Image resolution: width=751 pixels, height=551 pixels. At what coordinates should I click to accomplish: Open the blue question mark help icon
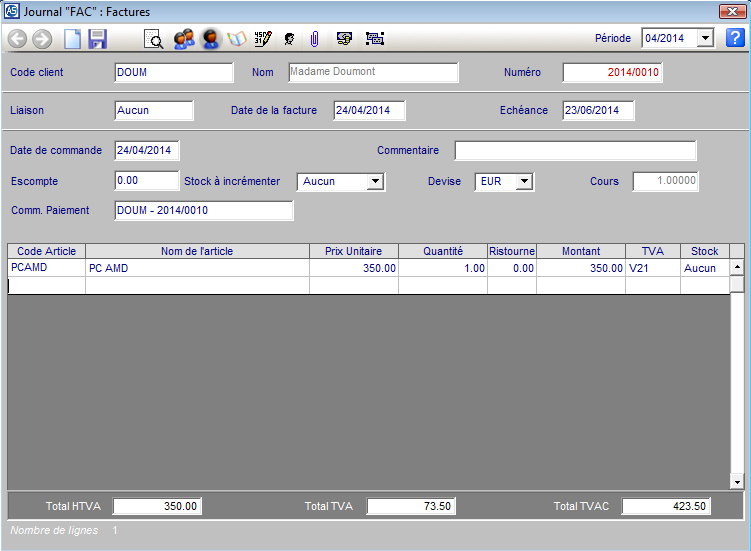[x=735, y=38]
